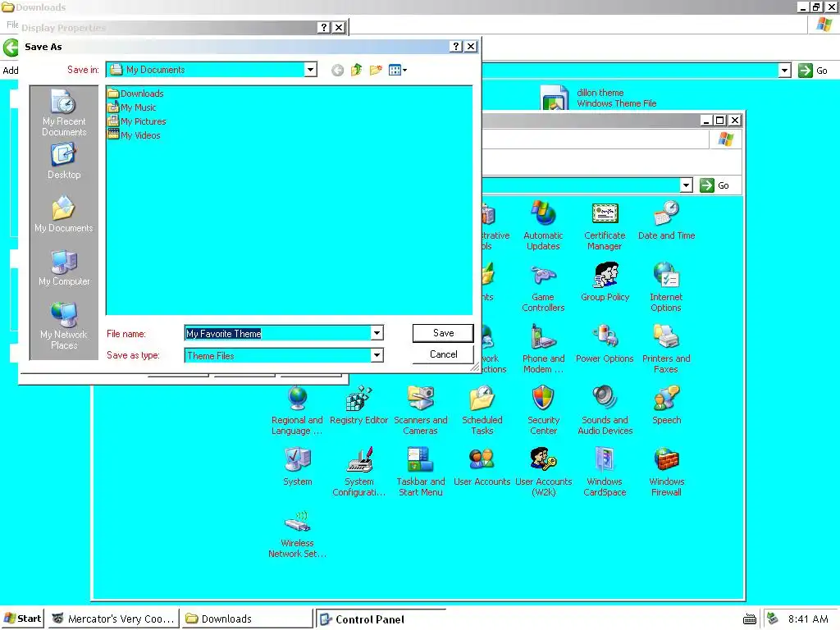Viewport: 840px width, 630px height.
Task: Open Date and Time applet
Action: coord(666,220)
